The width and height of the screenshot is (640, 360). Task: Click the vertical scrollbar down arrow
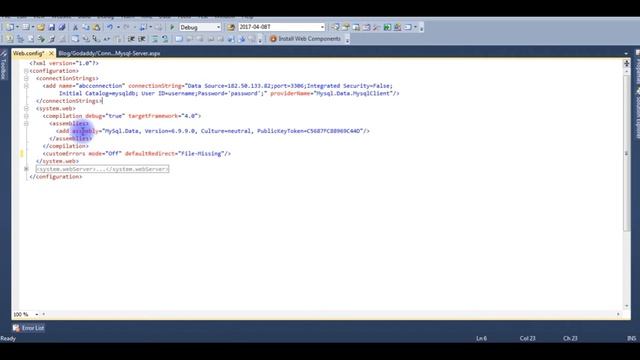(x=627, y=306)
